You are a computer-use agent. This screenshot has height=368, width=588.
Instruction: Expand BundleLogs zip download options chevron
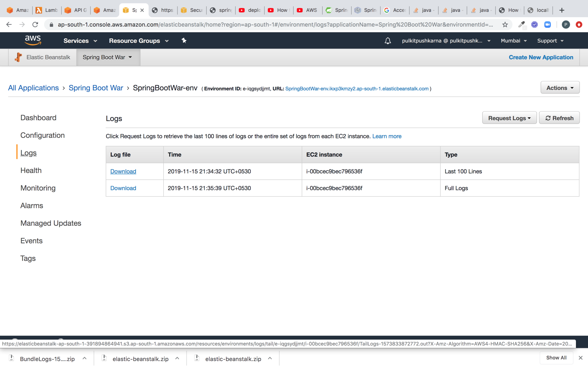[x=84, y=358]
